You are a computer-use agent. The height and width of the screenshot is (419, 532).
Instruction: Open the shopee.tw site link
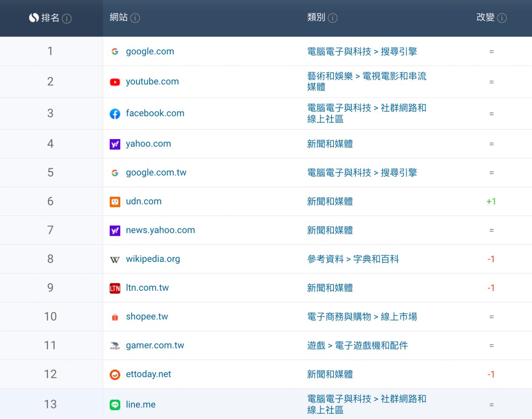pyautogui.click(x=147, y=317)
